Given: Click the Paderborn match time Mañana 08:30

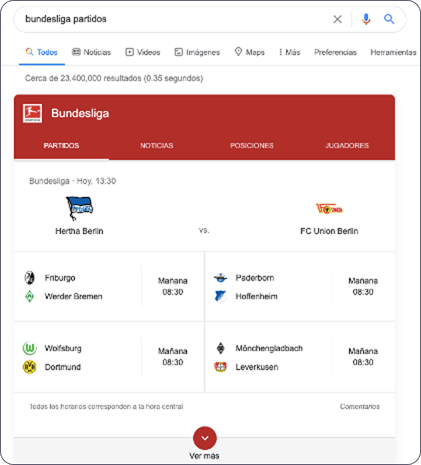Looking at the screenshot, I should coord(363,286).
